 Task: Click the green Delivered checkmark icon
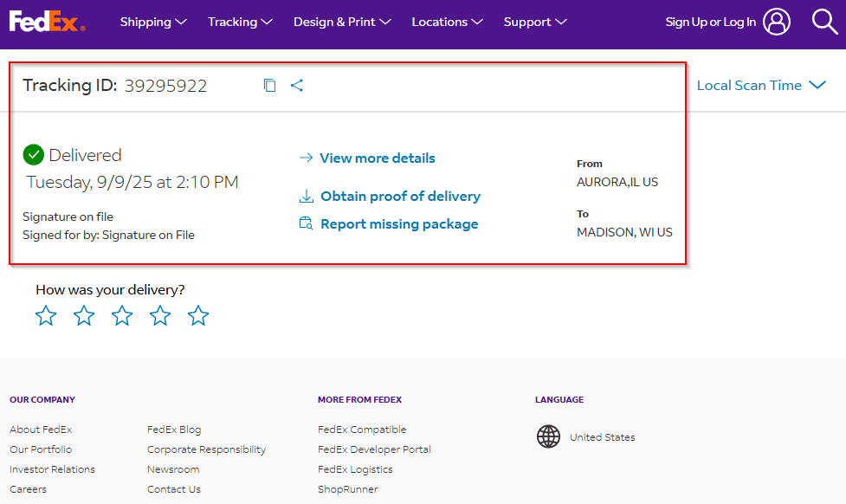(x=34, y=155)
